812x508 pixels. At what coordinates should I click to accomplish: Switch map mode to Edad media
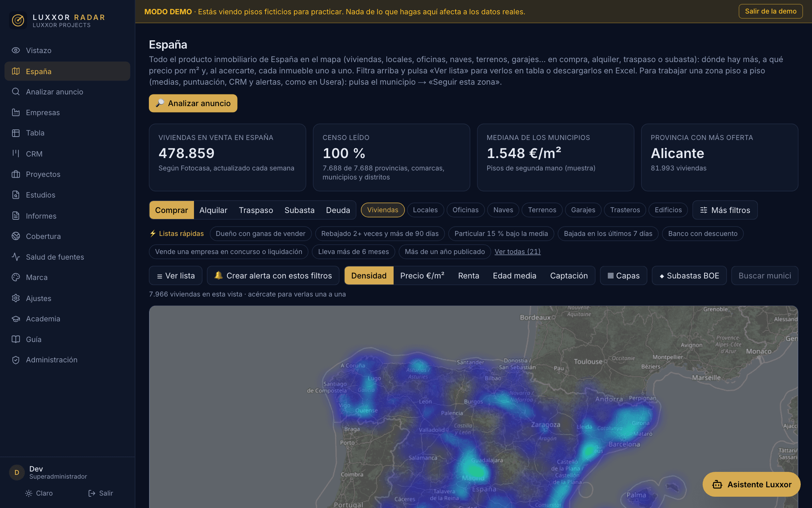[514, 276]
